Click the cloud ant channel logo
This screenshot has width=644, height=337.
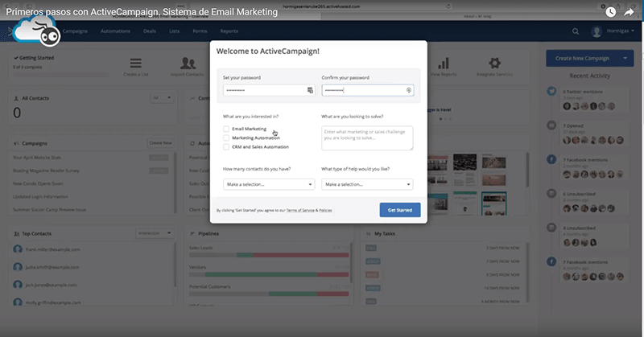[x=37, y=31]
